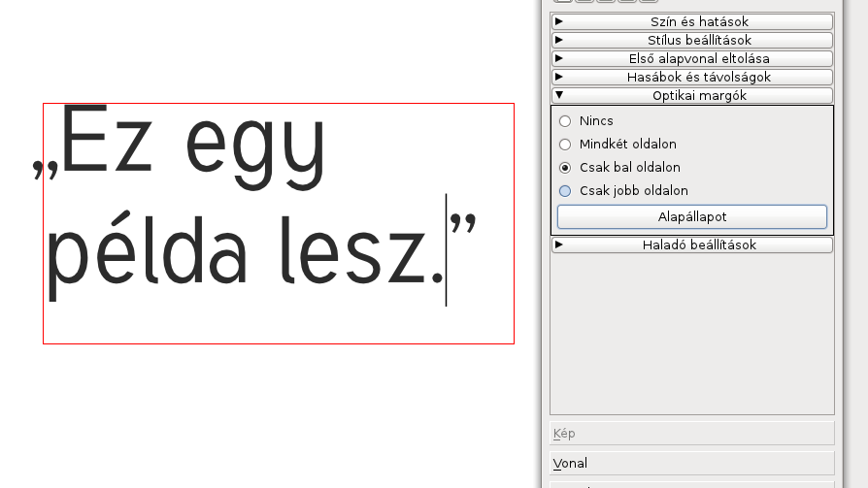Expand the Stílus beállítások section
This screenshot has height=488, width=868.
(x=692, y=40)
